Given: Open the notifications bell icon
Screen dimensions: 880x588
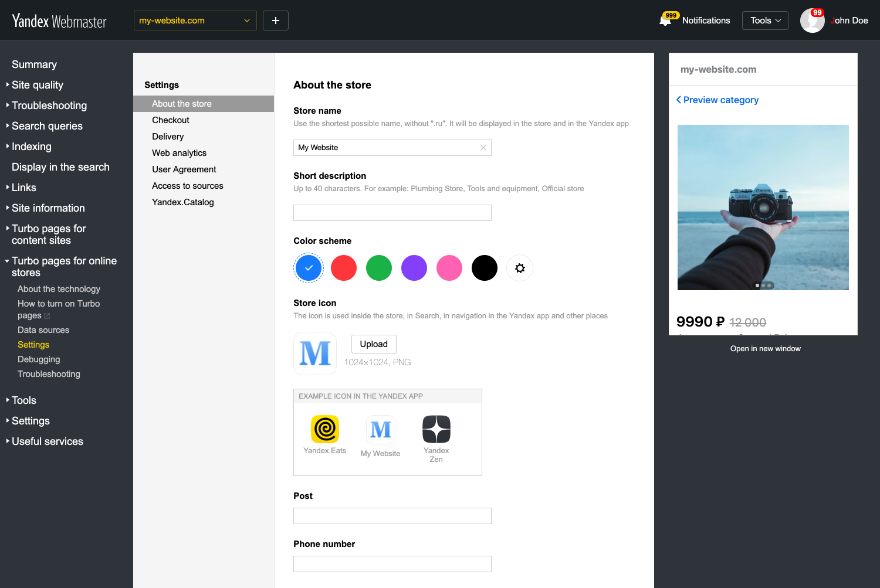Looking at the screenshot, I should 665,21.
